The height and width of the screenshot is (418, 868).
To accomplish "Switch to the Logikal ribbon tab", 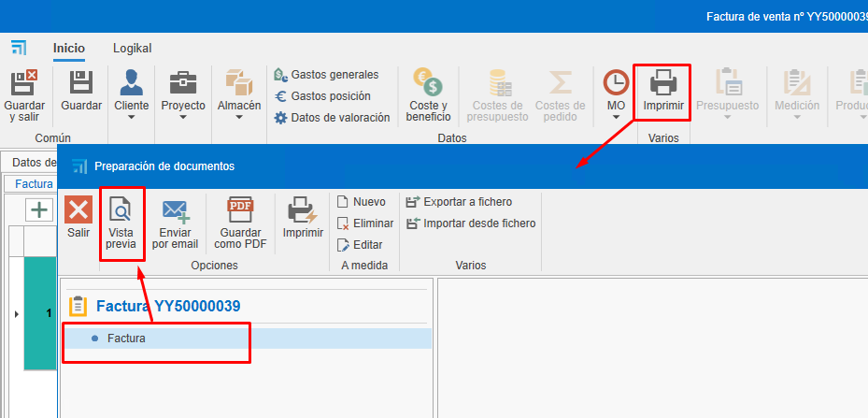I will (x=133, y=49).
